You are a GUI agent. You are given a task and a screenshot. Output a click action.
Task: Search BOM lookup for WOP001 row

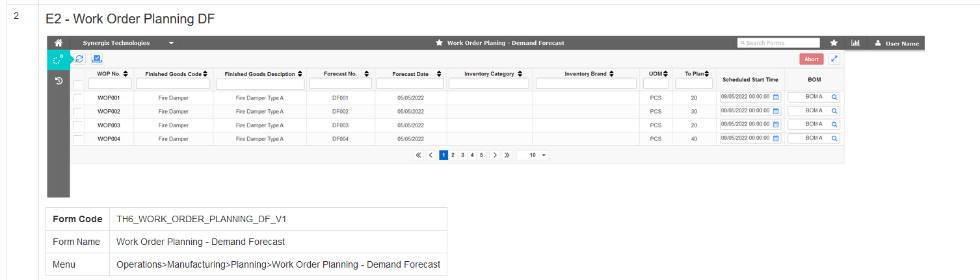point(834,97)
